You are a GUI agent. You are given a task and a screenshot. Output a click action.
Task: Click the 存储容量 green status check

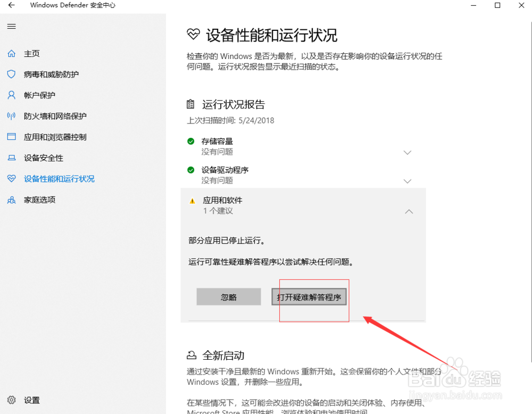pos(192,141)
